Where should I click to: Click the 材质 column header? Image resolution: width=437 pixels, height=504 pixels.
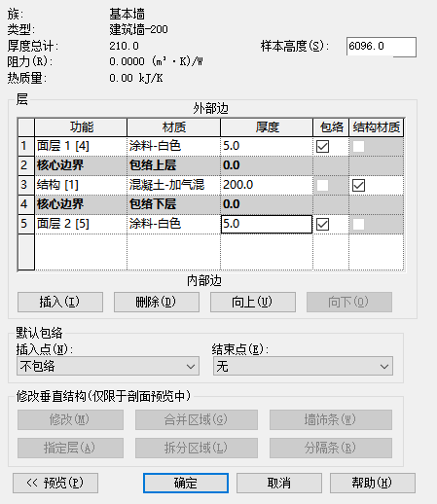coord(173,127)
